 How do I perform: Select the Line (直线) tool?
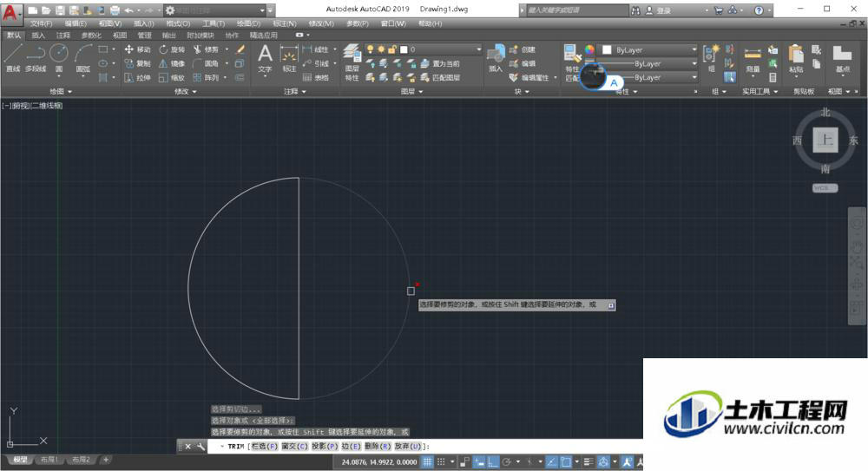[13, 58]
